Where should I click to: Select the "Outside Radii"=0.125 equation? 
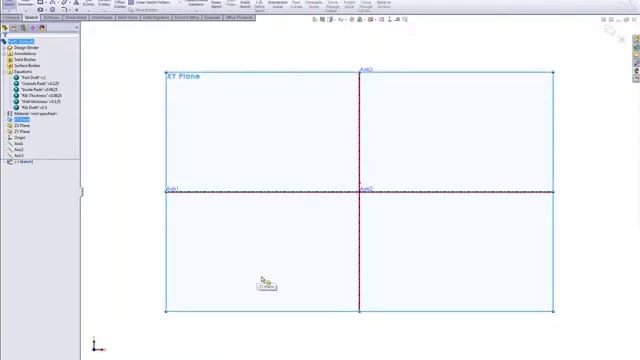coord(40,84)
